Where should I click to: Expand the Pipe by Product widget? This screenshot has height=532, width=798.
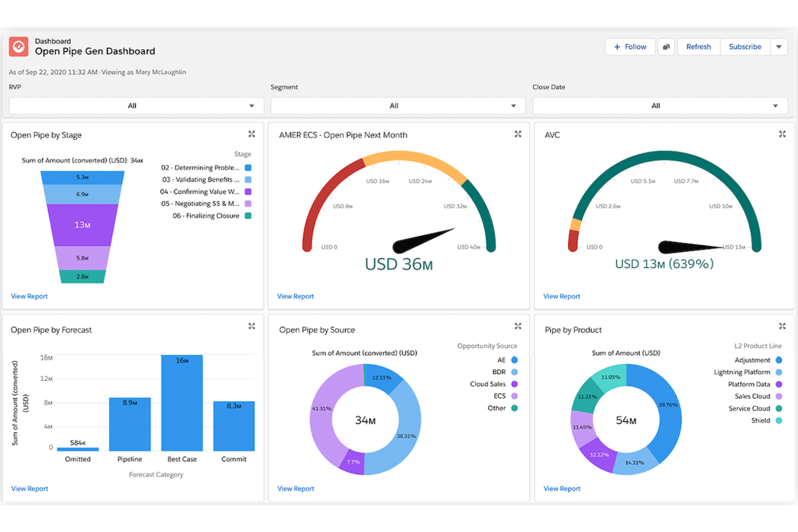tap(782, 326)
